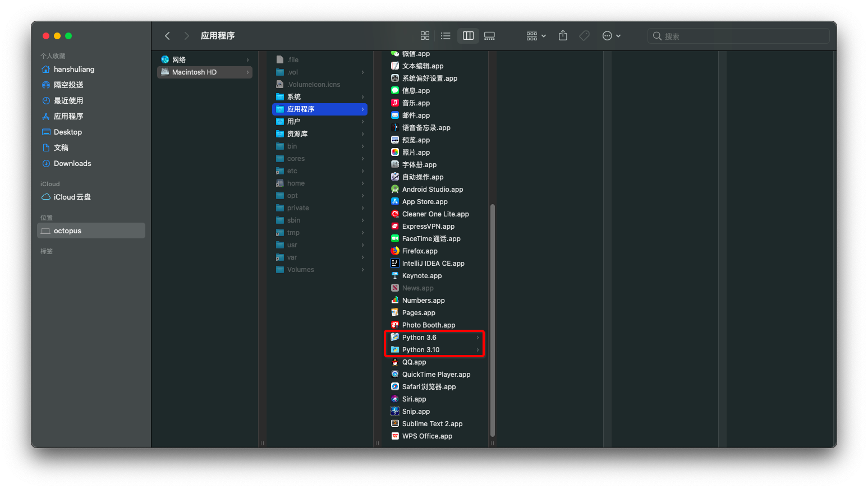Open the group-by dropdown in toolbar
The width and height of the screenshot is (868, 489).
click(x=536, y=36)
